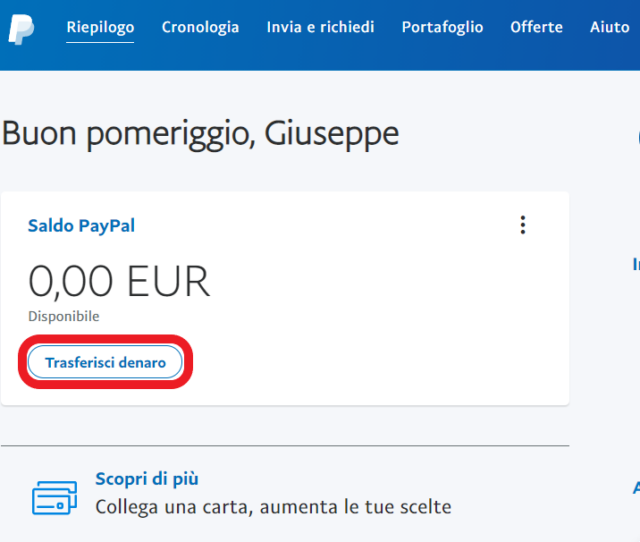Click the PayPal logo icon

(x=21, y=28)
